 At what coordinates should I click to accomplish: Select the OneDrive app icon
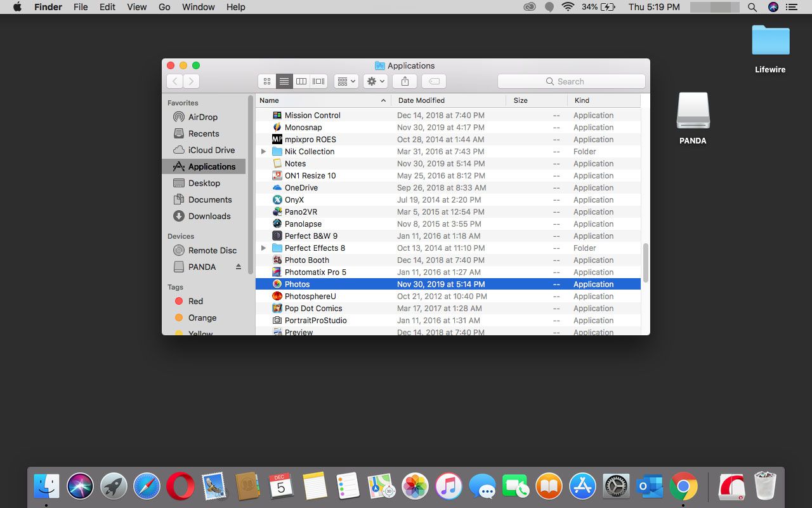pos(277,188)
